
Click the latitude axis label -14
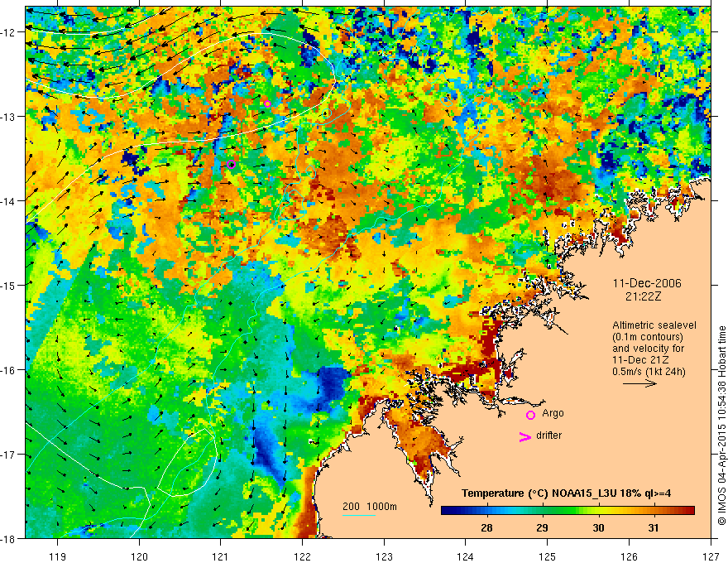[x=8, y=200]
